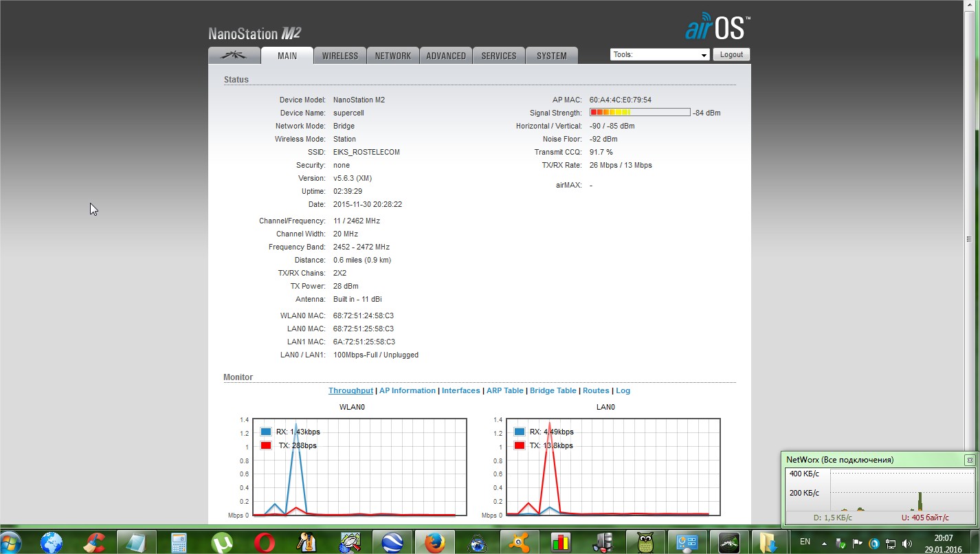Open the downloads folder taskbar icon

pyautogui.click(x=768, y=542)
